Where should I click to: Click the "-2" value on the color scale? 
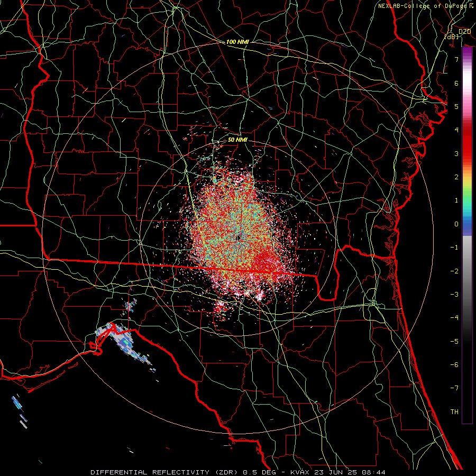coord(454,271)
